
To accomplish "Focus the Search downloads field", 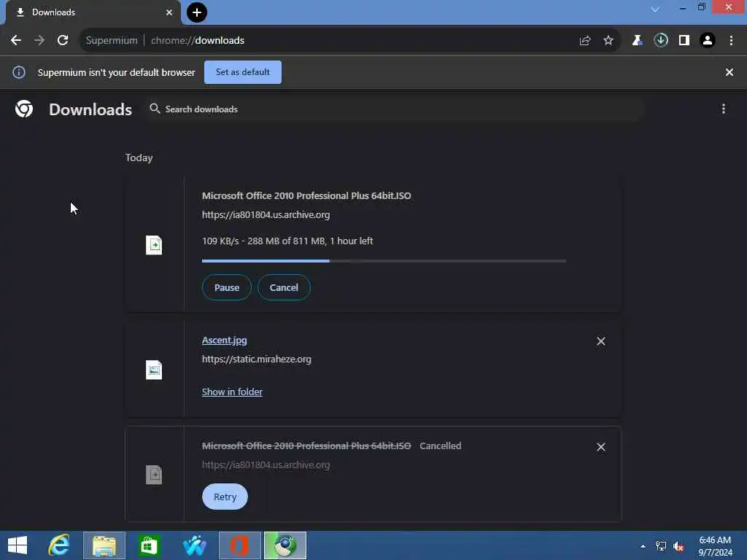I will 394,109.
